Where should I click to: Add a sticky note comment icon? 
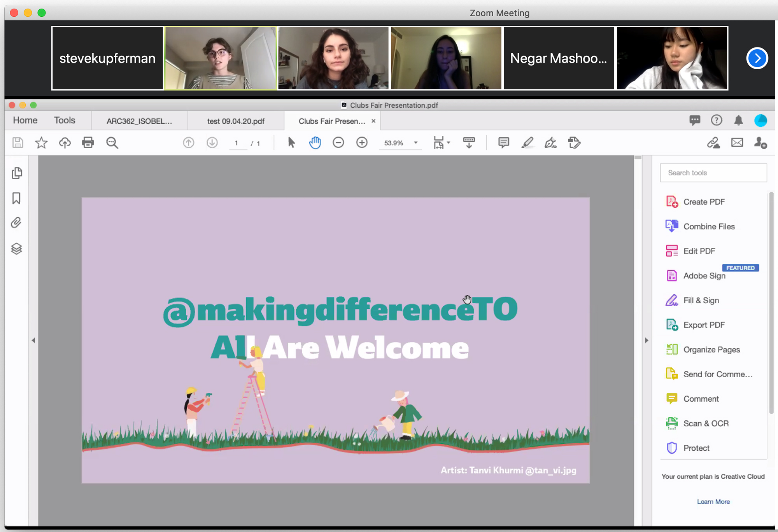coord(504,143)
